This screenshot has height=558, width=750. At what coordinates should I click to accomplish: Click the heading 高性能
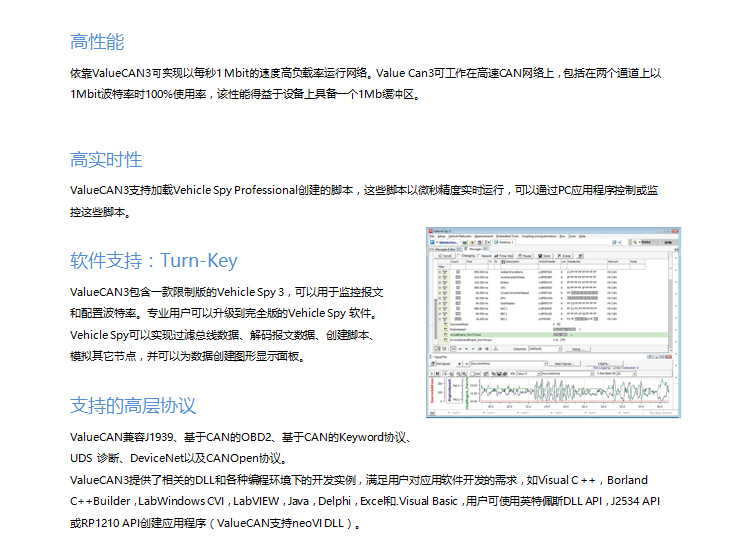click(97, 42)
